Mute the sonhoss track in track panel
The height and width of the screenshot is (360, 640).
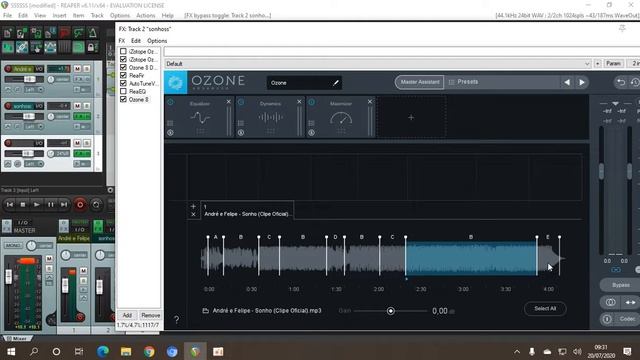(x=77, y=106)
